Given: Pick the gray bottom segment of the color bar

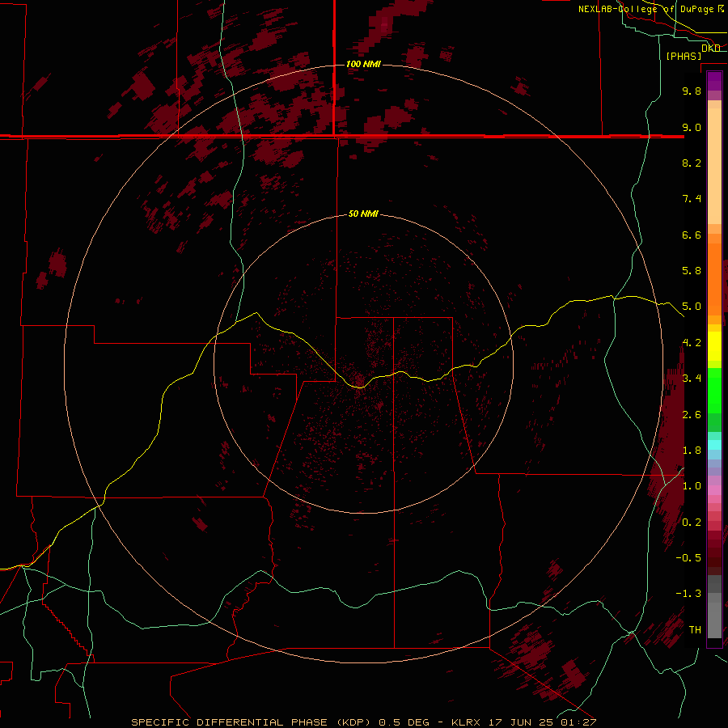Looking at the screenshot, I should click(x=714, y=620).
